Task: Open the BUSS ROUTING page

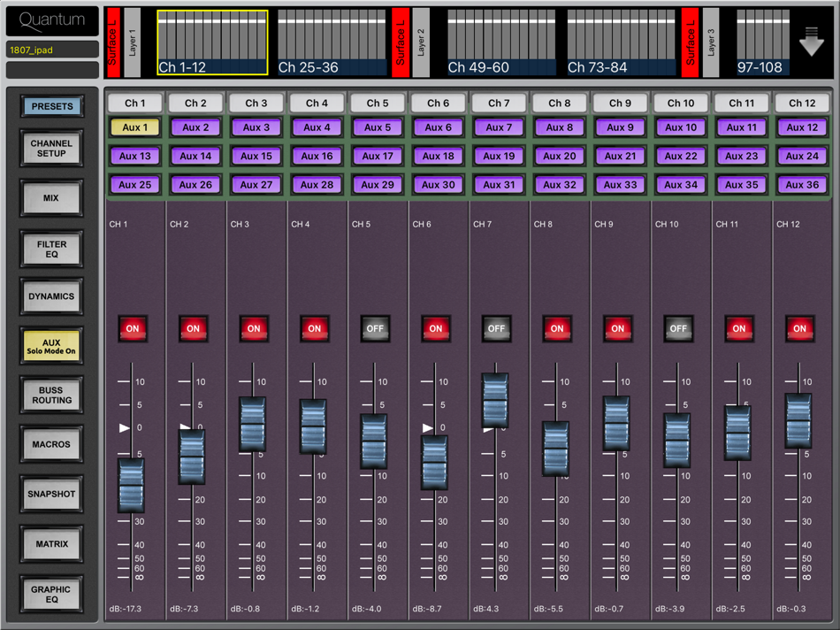Action: 52,396
